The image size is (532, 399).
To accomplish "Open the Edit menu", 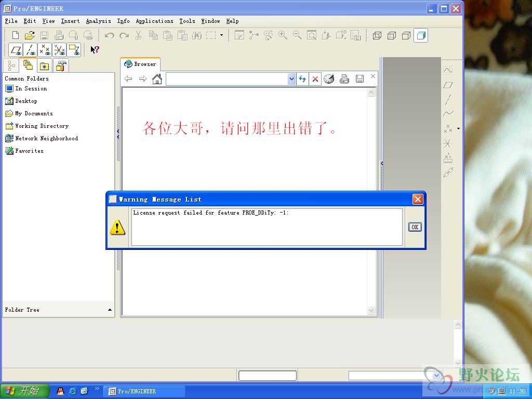I will coord(30,21).
